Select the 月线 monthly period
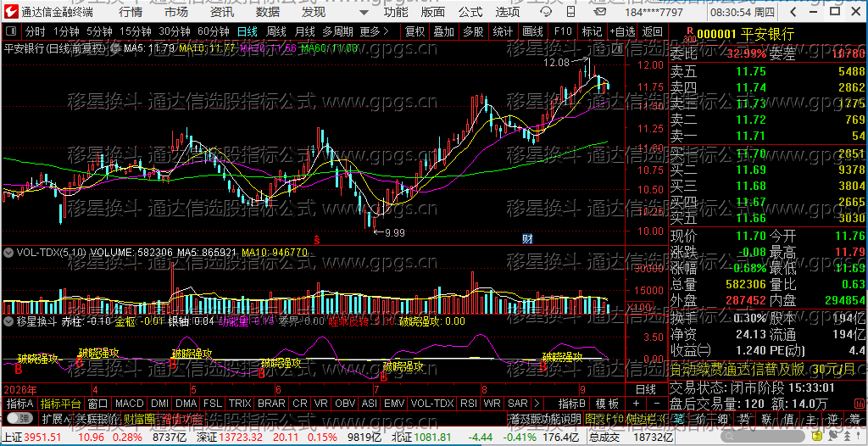Image resolution: width=868 pixels, height=446 pixels. (x=304, y=31)
